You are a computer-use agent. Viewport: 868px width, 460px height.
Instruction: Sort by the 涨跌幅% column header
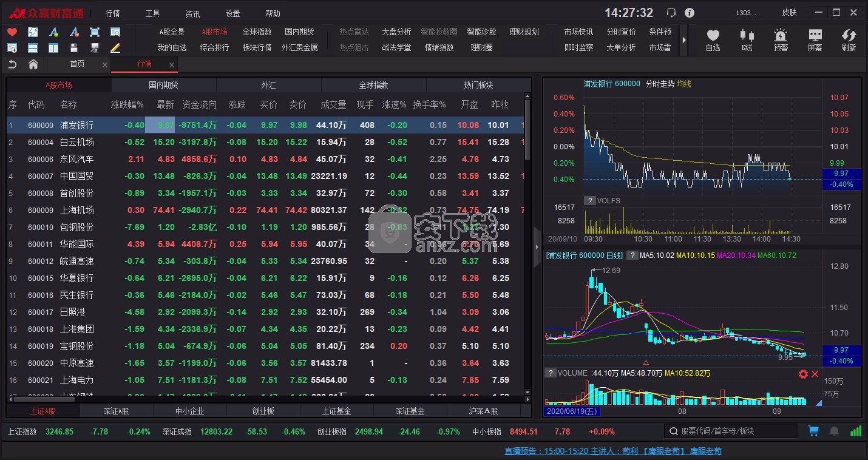(127, 105)
